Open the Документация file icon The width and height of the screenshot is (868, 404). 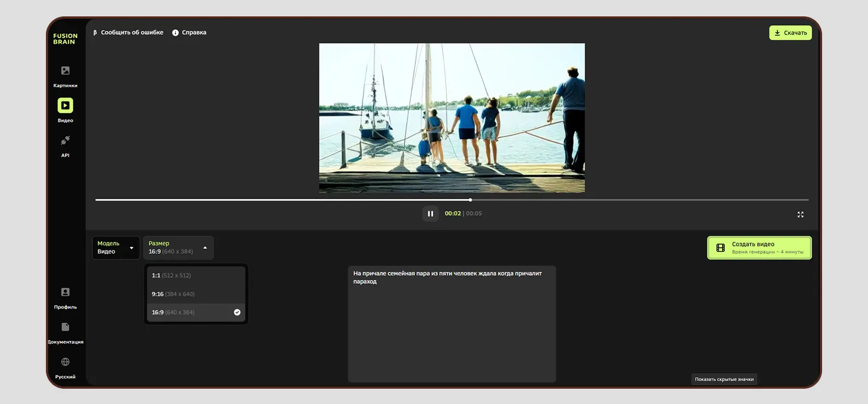65,327
